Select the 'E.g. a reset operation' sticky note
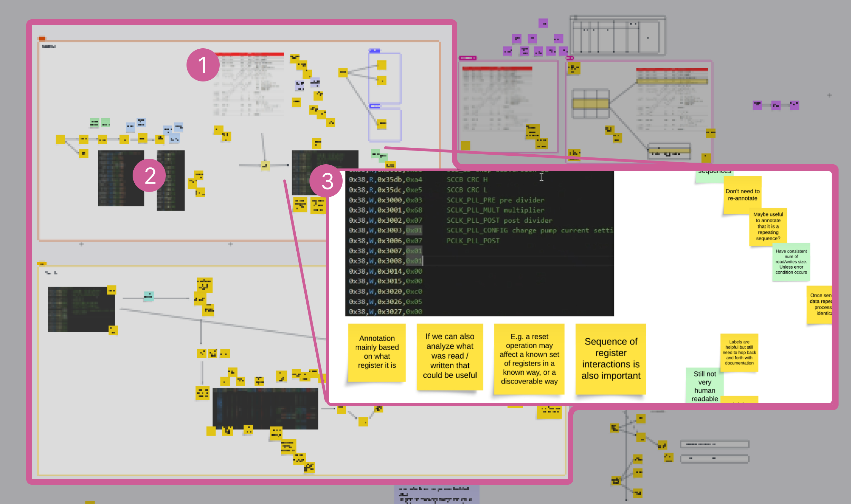The image size is (851, 504). pos(529,359)
